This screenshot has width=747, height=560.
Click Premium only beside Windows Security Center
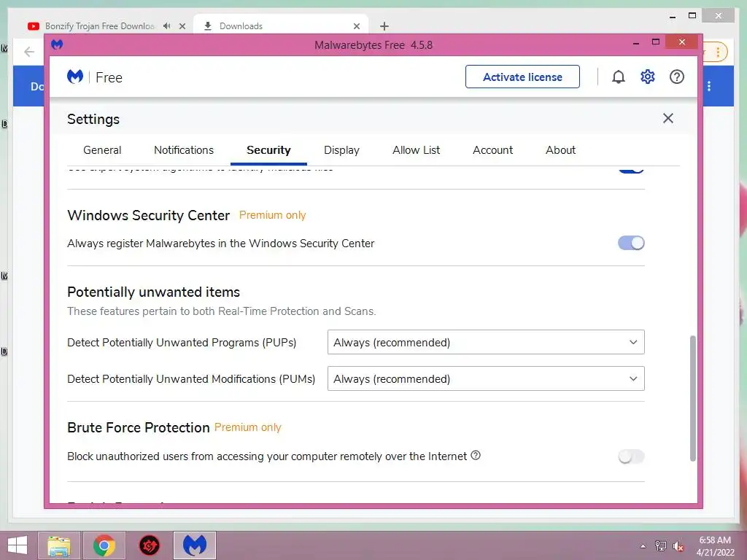coord(273,215)
